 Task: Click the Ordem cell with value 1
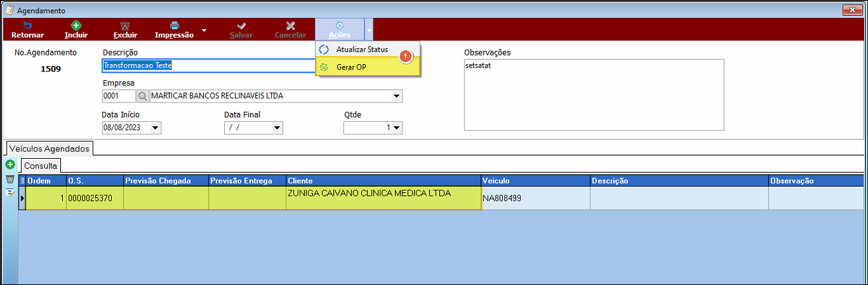point(46,198)
